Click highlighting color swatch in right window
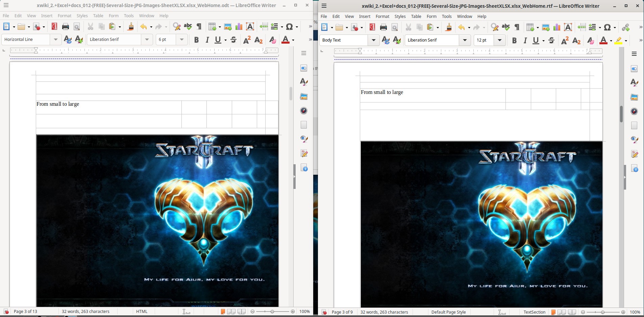This screenshot has width=644, height=317. [x=618, y=40]
